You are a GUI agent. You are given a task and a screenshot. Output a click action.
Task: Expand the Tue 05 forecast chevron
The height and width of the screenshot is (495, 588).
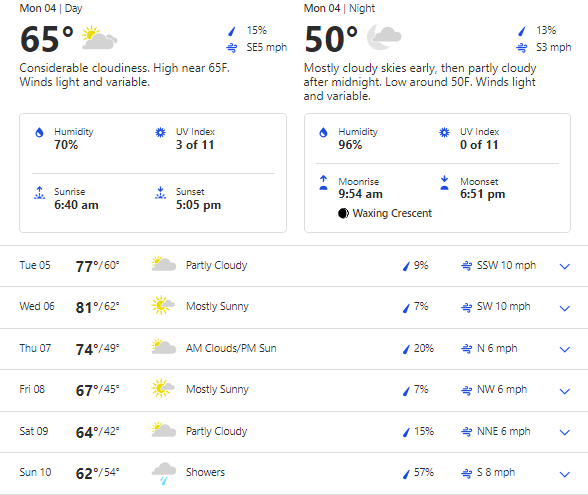tap(564, 267)
